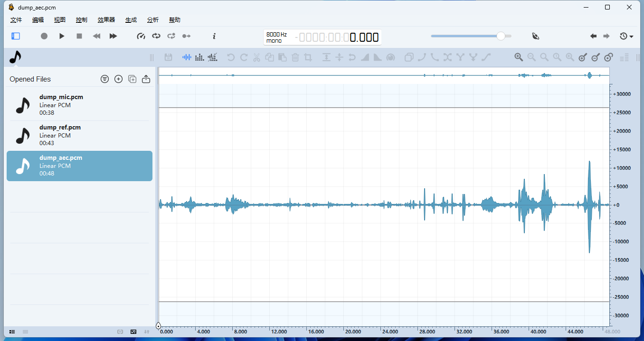Open the 生成 menu

click(131, 20)
